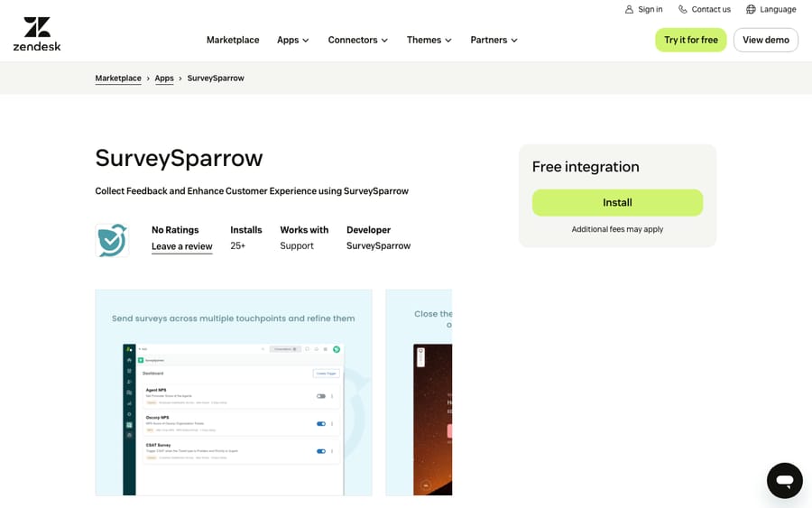Click the SurveySparrow developer name
The width and height of the screenshot is (812, 508).
(x=379, y=246)
